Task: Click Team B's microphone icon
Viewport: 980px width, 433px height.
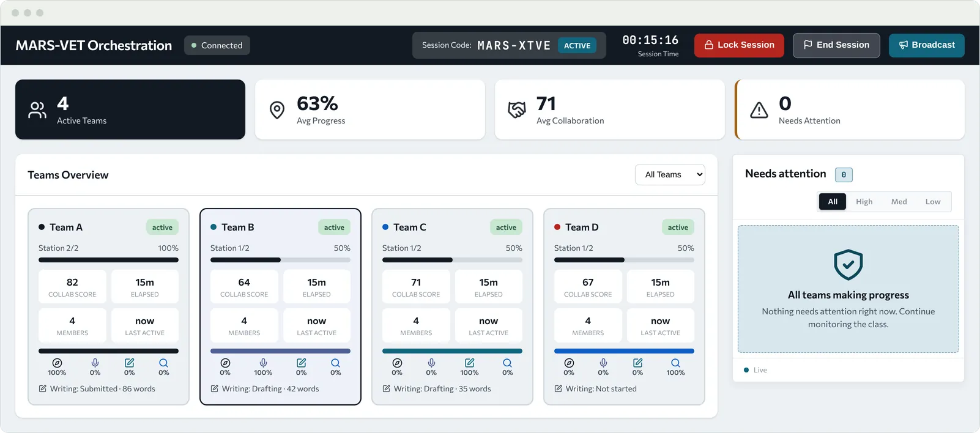Action: (x=263, y=363)
